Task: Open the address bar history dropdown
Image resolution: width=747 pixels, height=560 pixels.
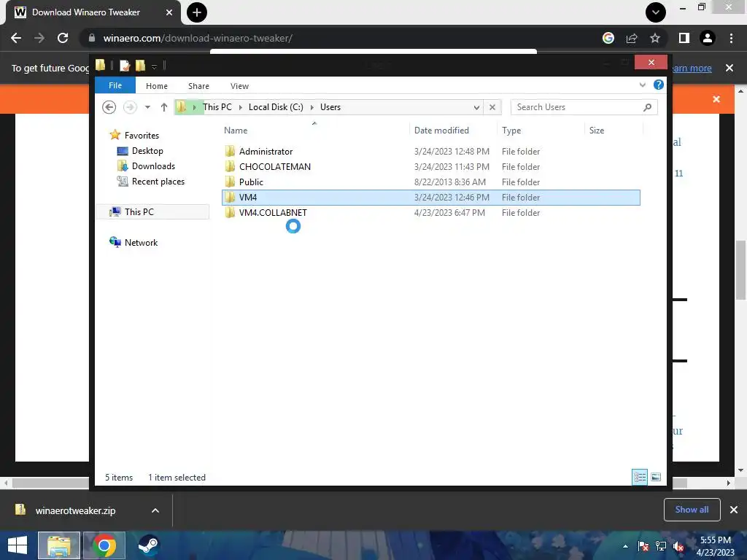Action: 476,107
